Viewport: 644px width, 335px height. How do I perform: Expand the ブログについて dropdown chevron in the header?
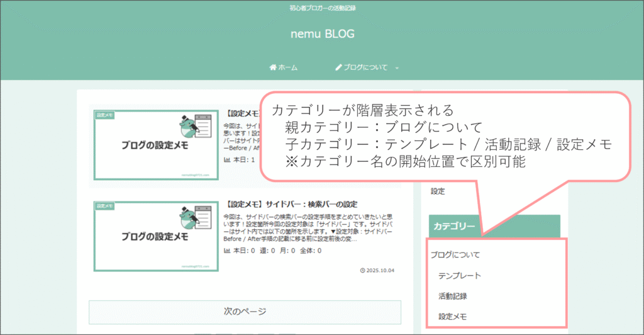(x=397, y=67)
